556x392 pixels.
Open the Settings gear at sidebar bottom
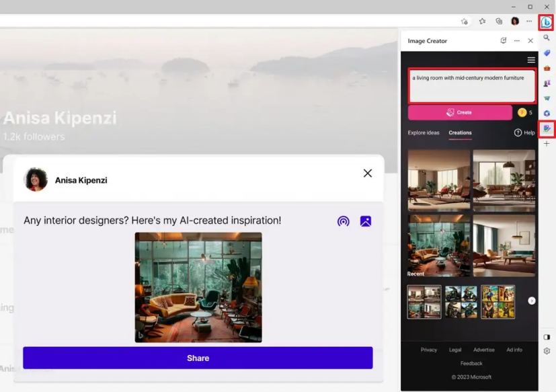547,350
